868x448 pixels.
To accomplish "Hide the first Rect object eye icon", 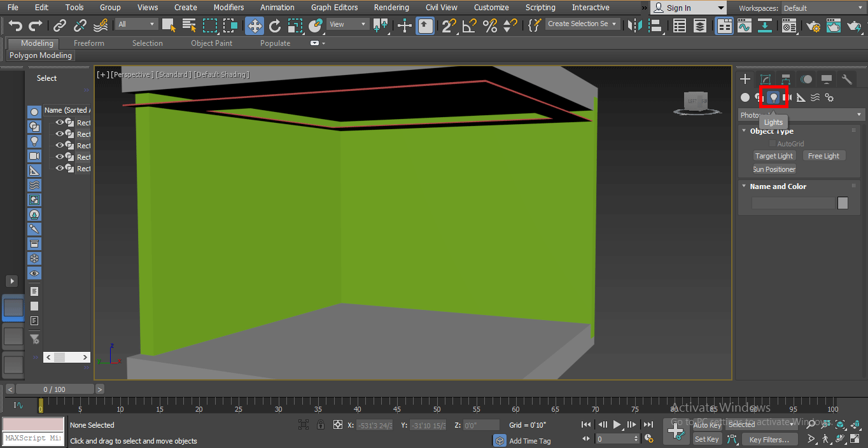I will (60, 123).
